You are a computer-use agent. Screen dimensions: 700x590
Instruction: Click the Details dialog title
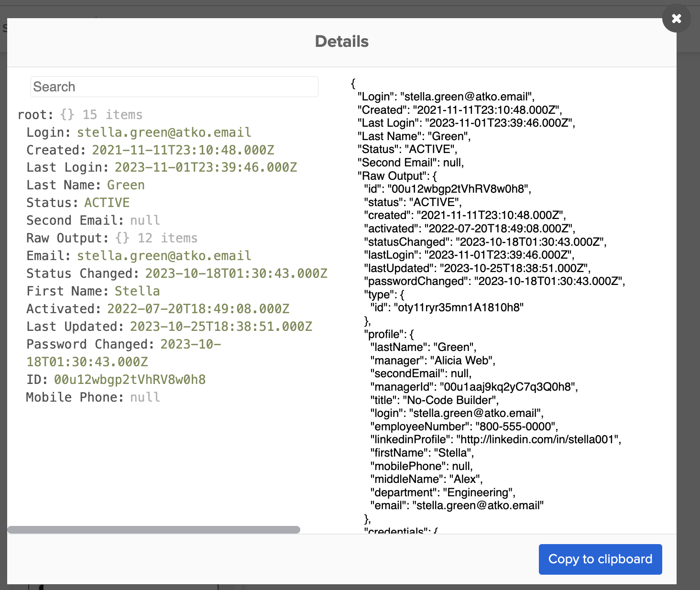pos(341,41)
